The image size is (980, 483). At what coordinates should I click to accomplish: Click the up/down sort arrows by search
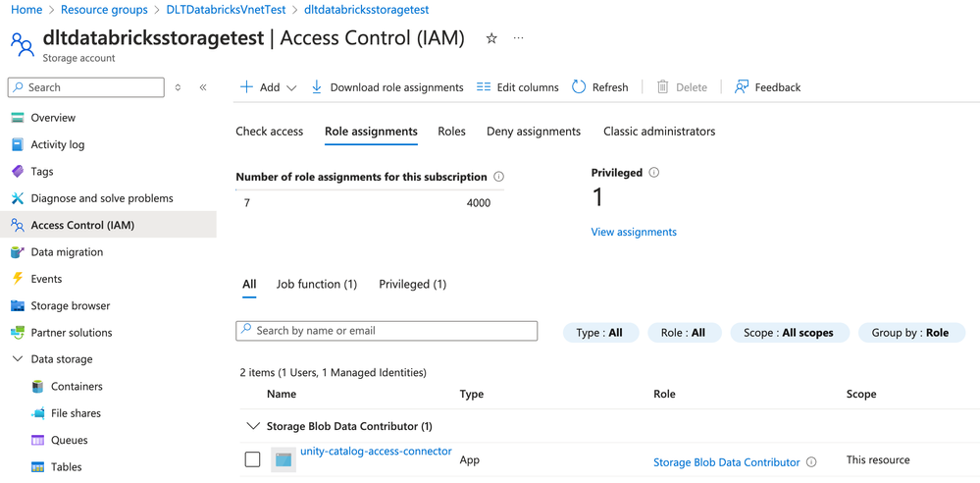[x=178, y=87]
